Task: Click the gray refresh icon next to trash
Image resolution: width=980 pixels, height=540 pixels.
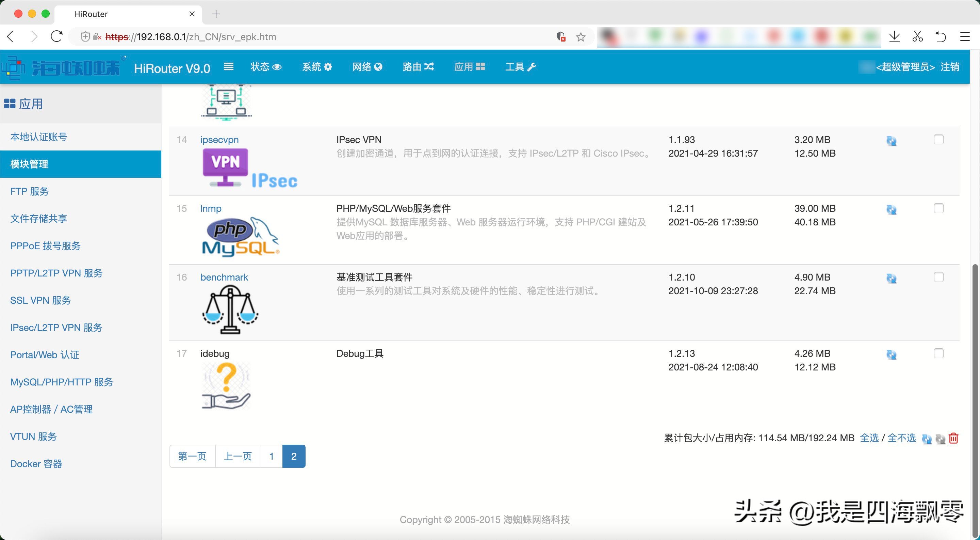Action: tap(941, 439)
